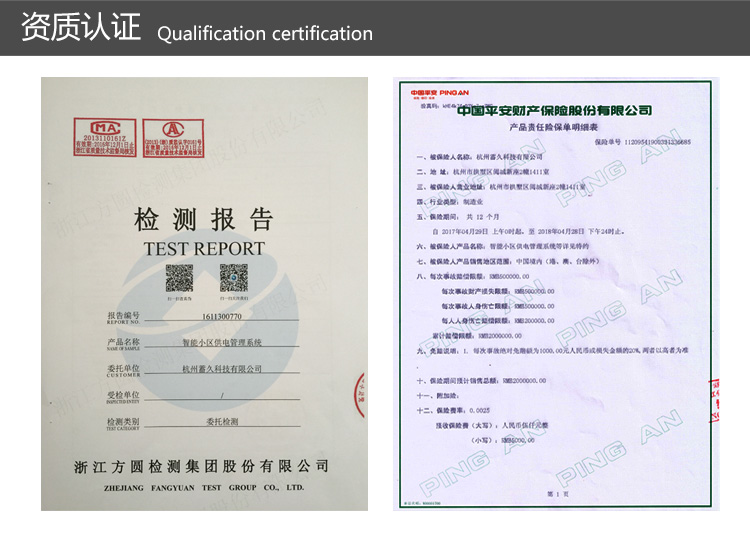Click the industry type line '四、行业类型'
Viewport: 750px width, 546px height.
click(x=449, y=202)
